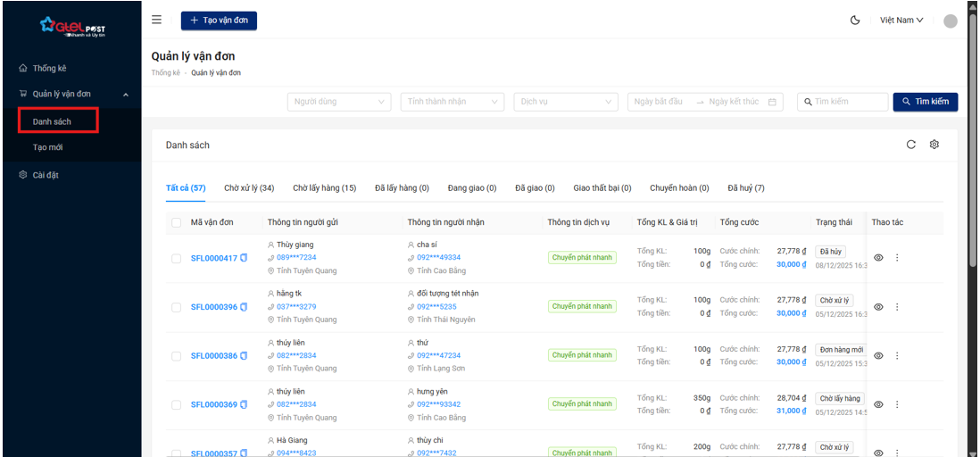980x457 pixels.
Task: Select checkbox for order SFL0000417
Action: [x=176, y=259]
